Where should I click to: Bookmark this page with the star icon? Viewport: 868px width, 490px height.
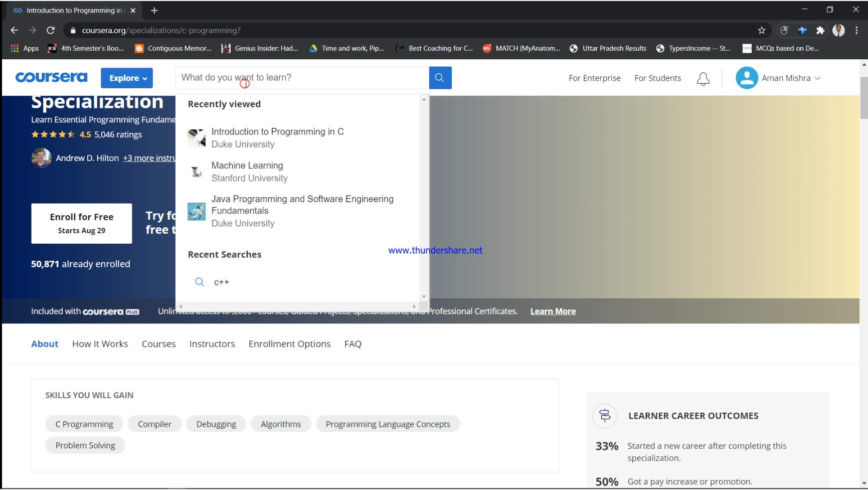[x=762, y=31]
